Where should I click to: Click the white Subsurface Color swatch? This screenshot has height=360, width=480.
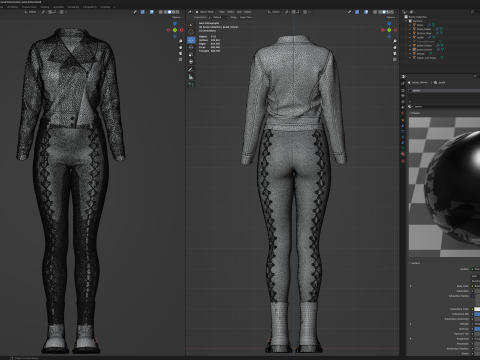tap(477, 309)
